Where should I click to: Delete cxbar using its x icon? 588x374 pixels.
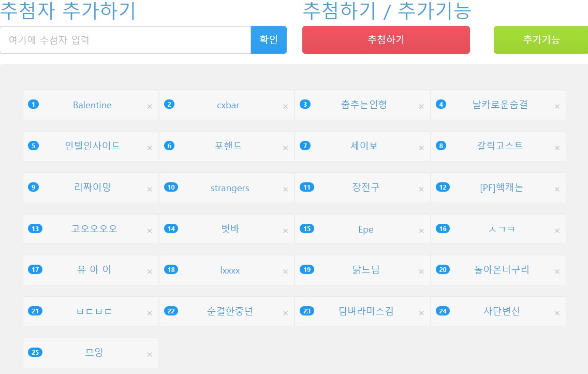[285, 107]
